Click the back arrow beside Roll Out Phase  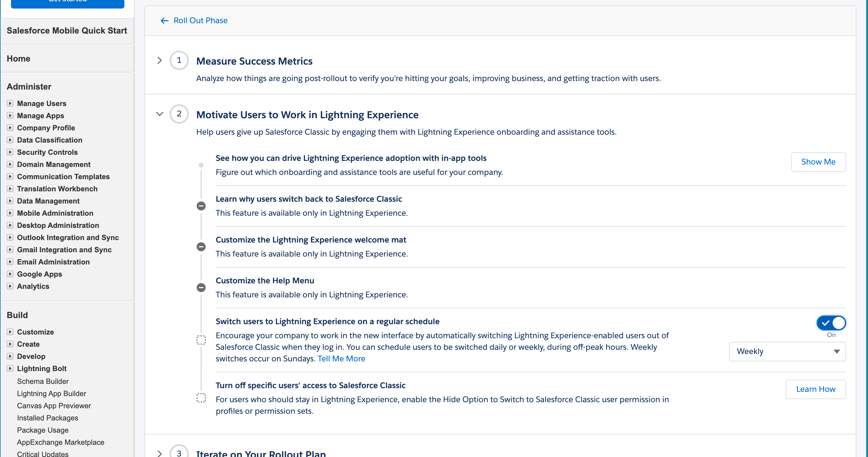click(165, 21)
